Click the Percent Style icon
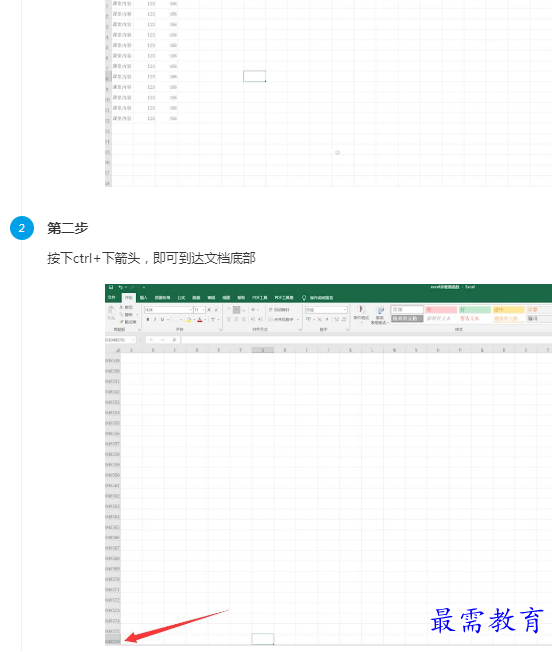Screen dimensions: 552x652 tap(320, 319)
